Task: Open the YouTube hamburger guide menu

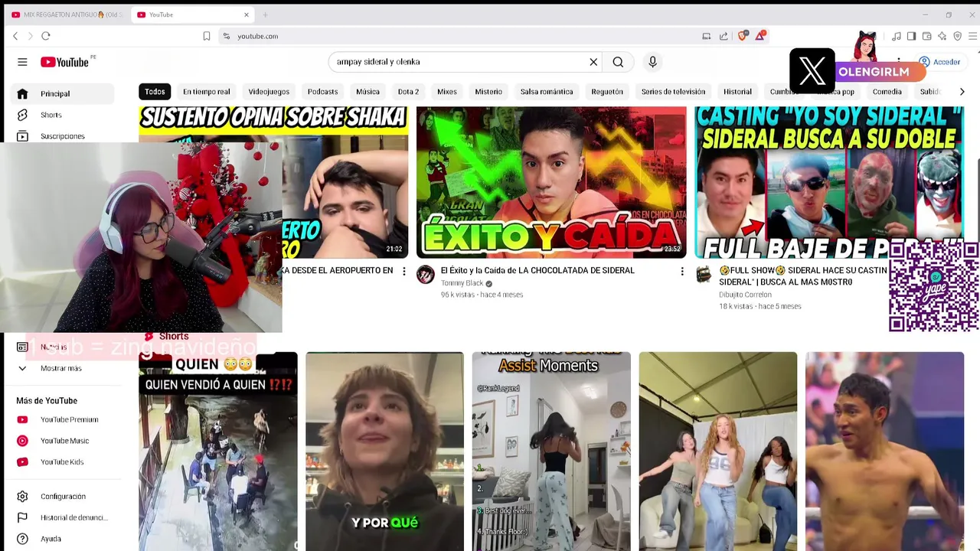Action: pyautogui.click(x=22, y=62)
